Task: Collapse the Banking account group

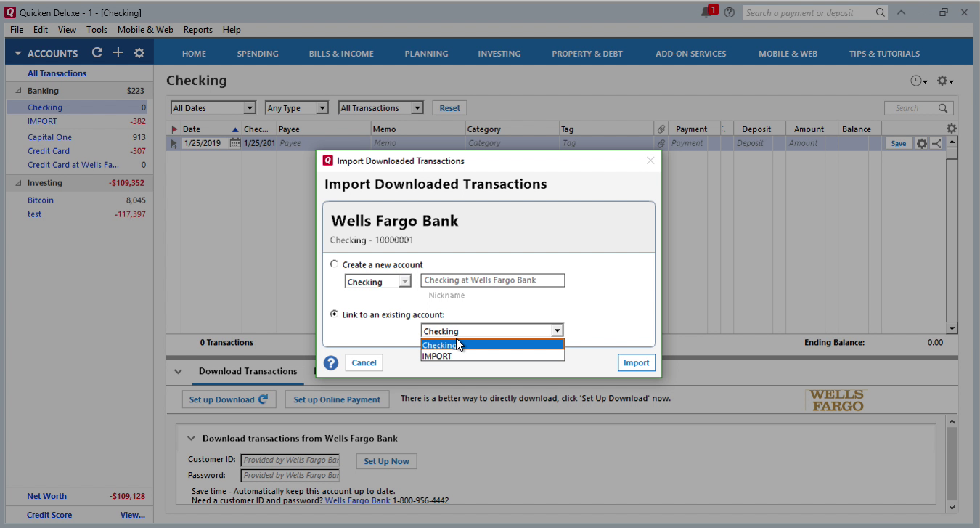Action: click(x=18, y=91)
